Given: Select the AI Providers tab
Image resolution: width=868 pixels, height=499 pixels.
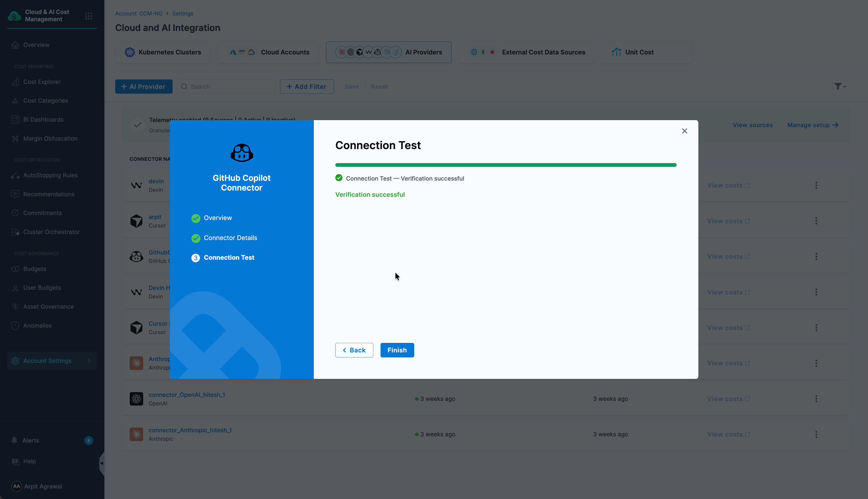Looking at the screenshot, I should point(389,52).
